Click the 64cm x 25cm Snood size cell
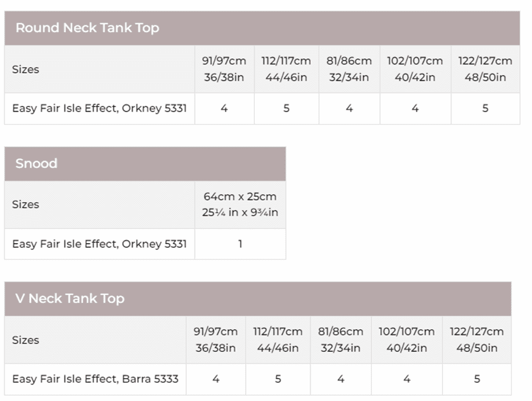Screen dimensions: 532x401 click(x=240, y=204)
